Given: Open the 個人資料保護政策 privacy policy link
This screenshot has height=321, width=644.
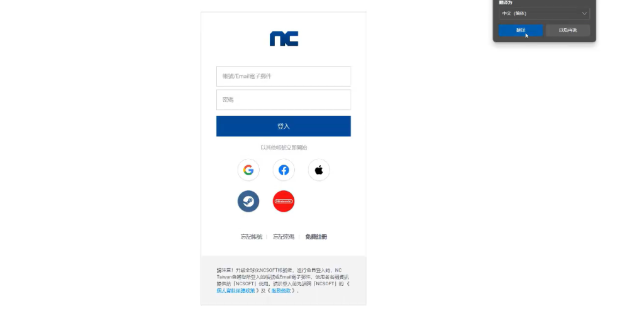Looking at the screenshot, I should click(x=236, y=290).
